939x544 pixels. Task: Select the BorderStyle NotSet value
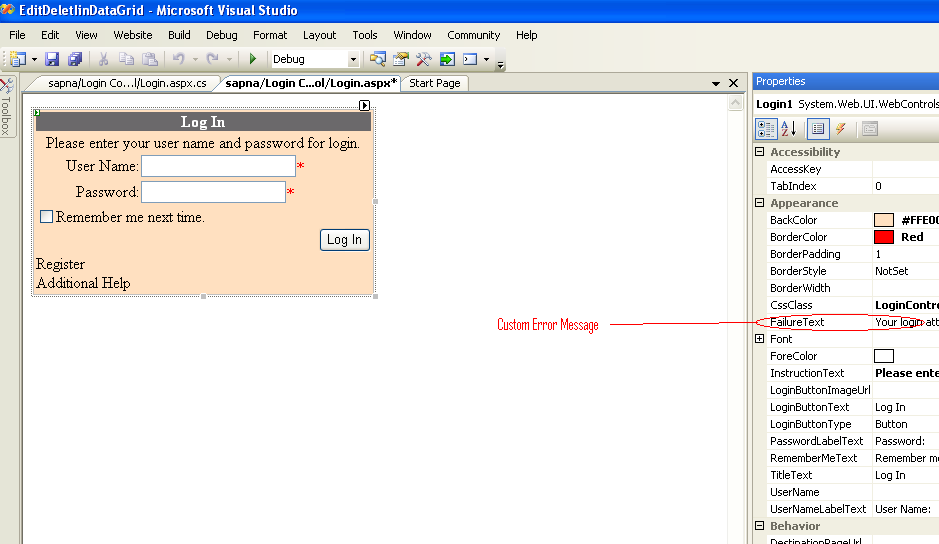905,271
